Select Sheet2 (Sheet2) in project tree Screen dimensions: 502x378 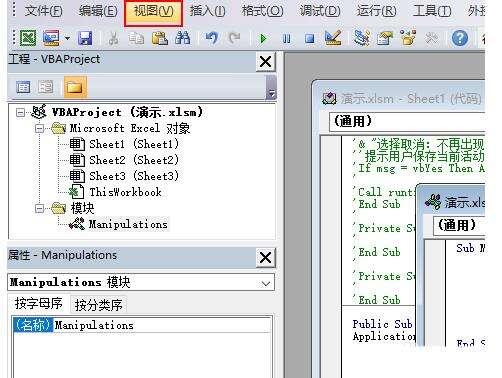tap(134, 160)
